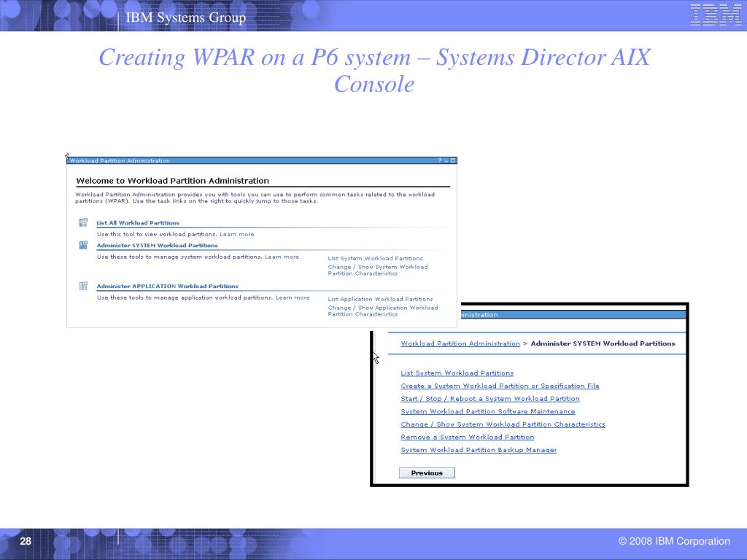Open List Application Workload Partitions link
Image resolution: width=747 pixels, height=560 pixels.
click(x=380, y=299)
